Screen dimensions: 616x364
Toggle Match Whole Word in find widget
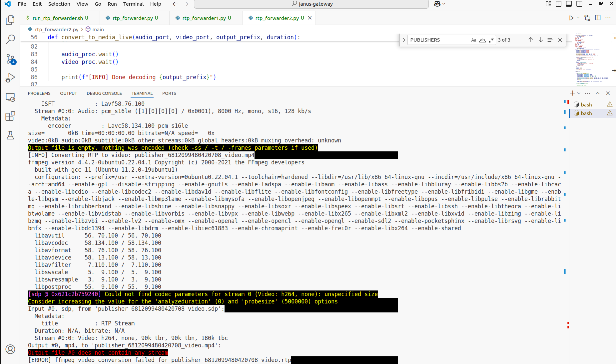(x=482, y=40)
